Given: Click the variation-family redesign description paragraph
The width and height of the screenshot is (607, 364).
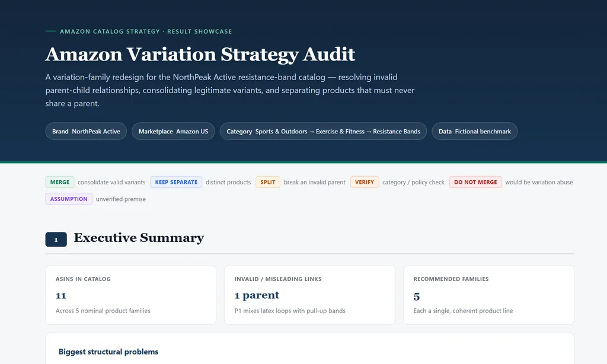Looking at the screenshot, I should (230, 90).
